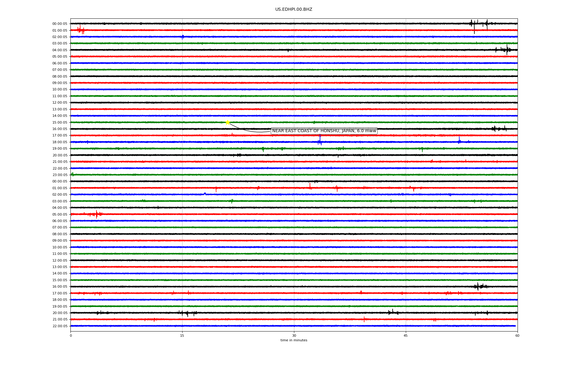588x368 pixels.
Task: Click the first 16:00:05 black trace label
Action: [x=60, y=129]
